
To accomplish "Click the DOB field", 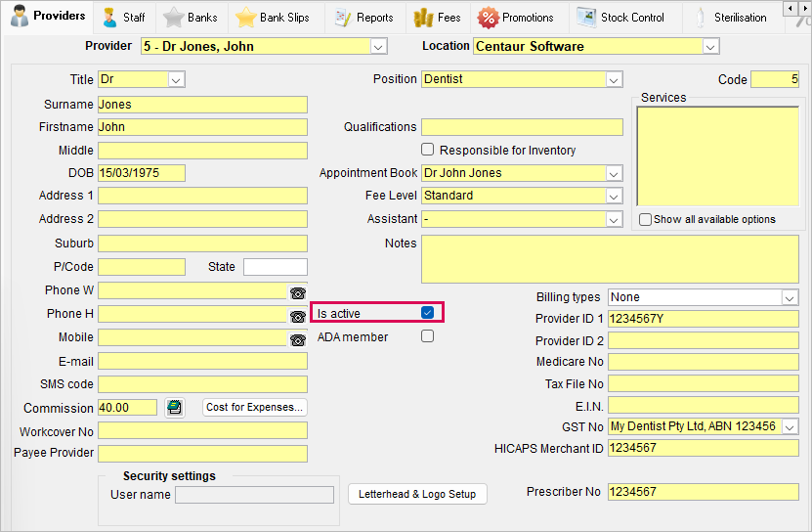I will (x=142, y=173).
